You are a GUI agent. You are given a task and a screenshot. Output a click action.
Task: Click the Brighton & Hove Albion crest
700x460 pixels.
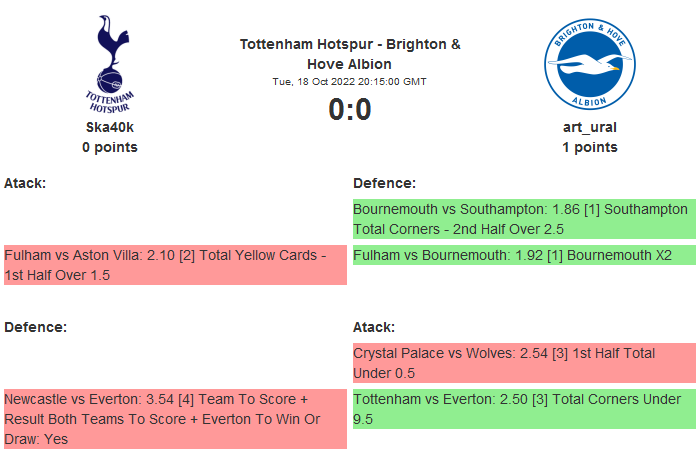click(589, 65)
